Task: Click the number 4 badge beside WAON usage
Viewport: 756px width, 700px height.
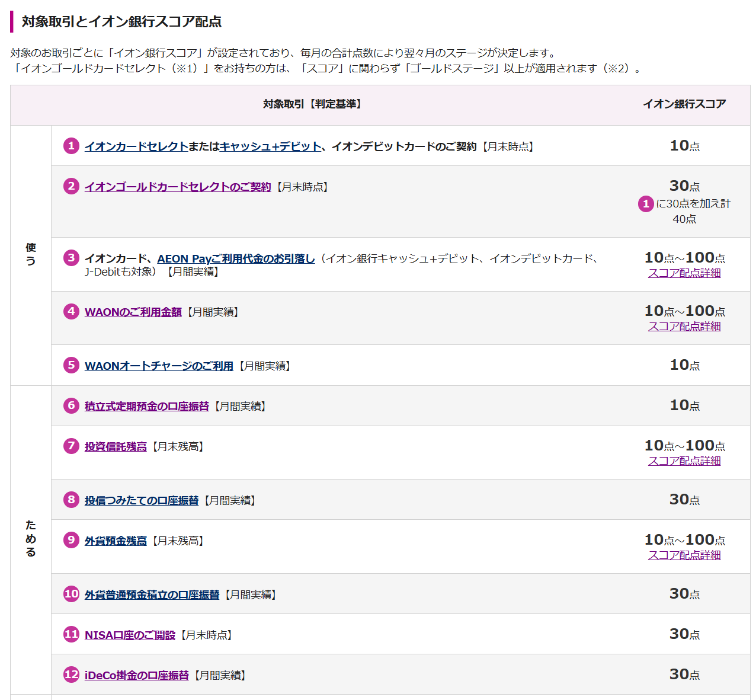Action: tap(71, 311)
